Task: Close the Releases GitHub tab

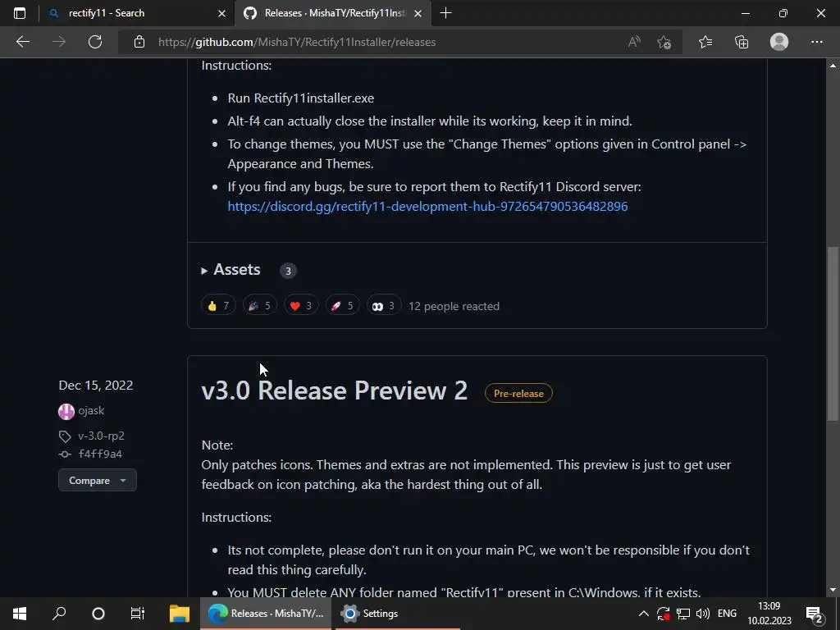Action: [x=418, y=13]
